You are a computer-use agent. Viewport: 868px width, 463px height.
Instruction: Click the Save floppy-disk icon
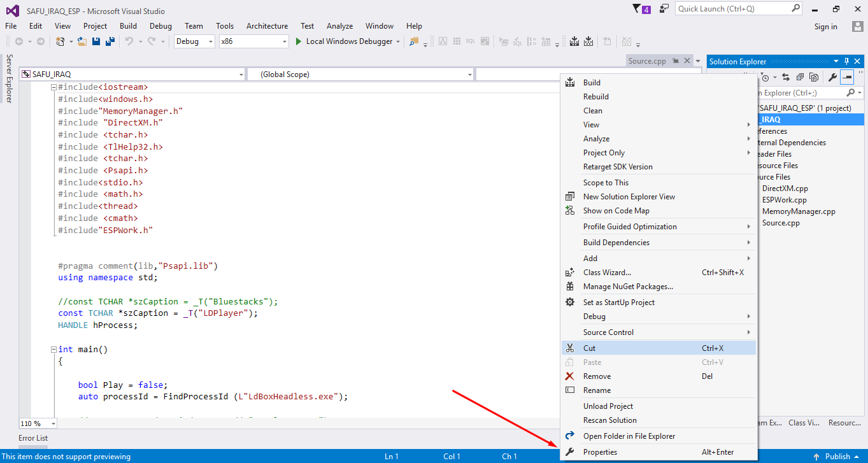pyautogui.click(x=96, y=41)
